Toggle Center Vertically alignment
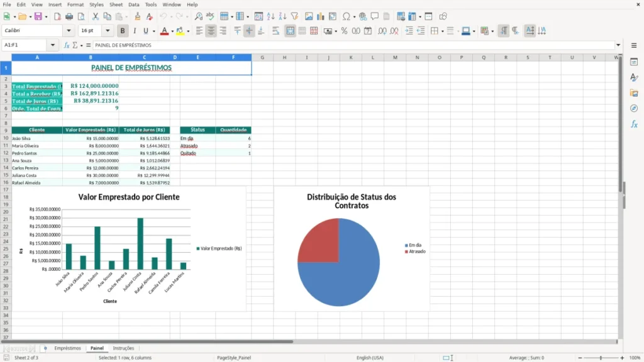Viewport: 644px width, 362px height. tap(249, 31)
